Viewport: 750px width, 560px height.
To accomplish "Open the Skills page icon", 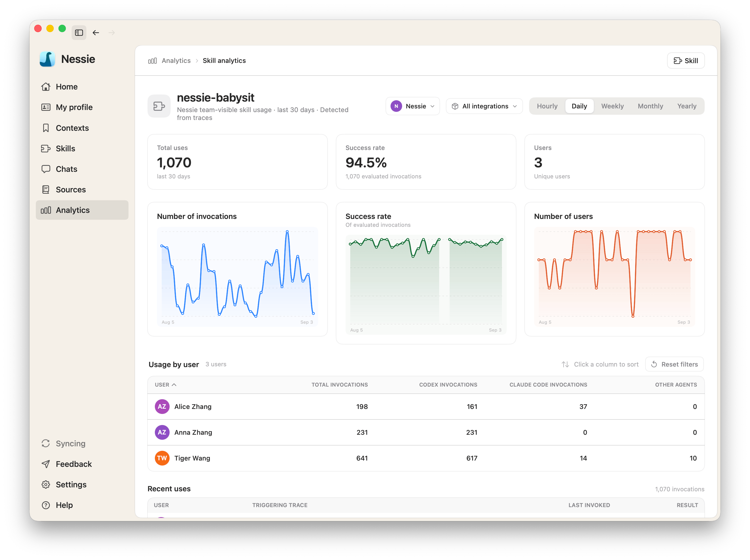I will pos(46,148).
